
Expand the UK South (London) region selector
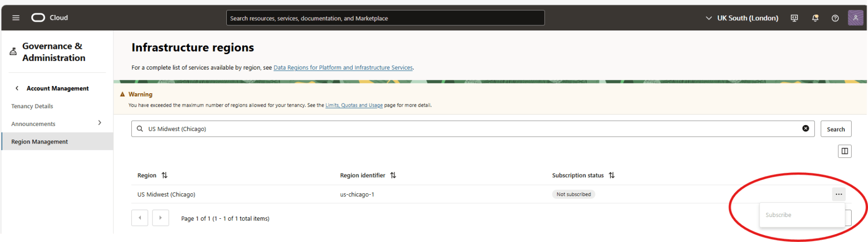[x=742, y=18]
